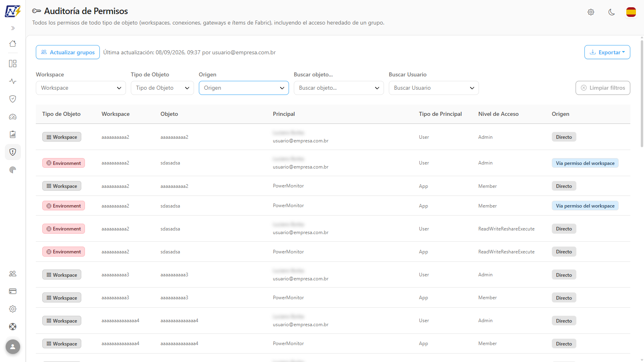Open the fingerprint sidebar icon

(x=13, y=170)
